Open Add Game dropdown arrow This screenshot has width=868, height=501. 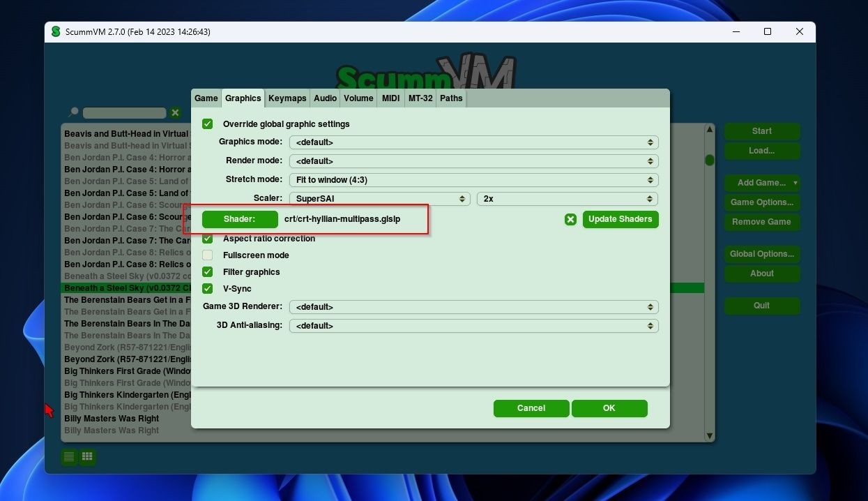pos(795,183)
